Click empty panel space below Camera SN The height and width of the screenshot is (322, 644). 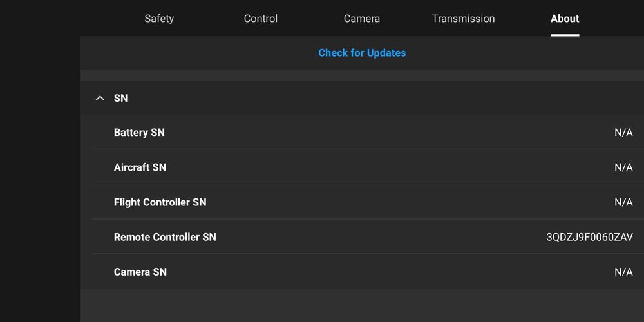[361, 306]
